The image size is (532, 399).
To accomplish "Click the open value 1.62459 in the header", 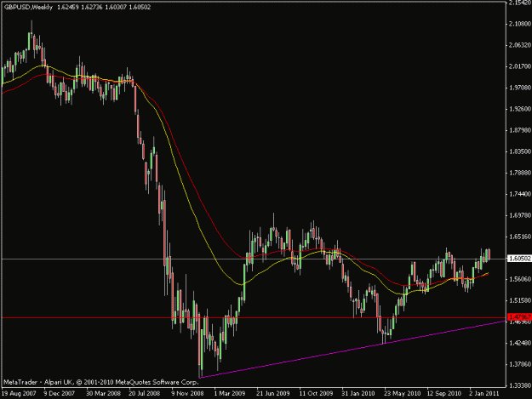I will (x=68, y=7).
